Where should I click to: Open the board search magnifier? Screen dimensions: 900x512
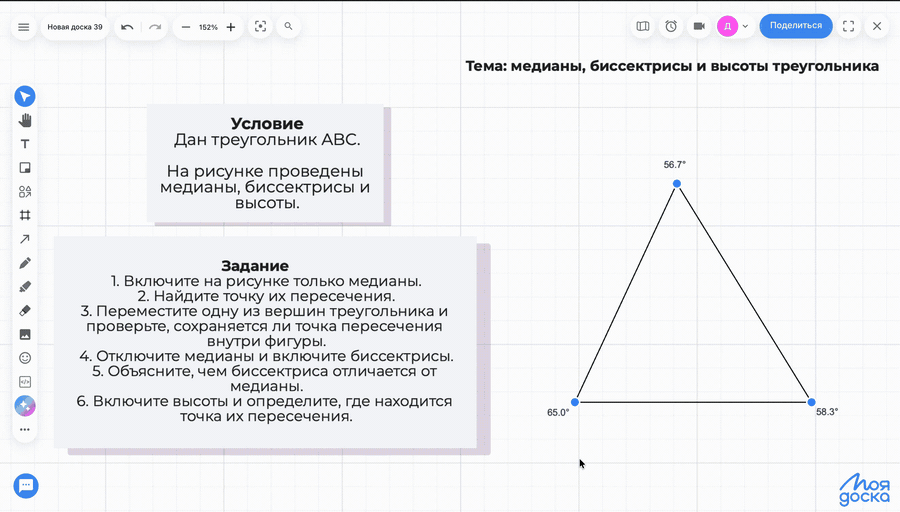tap(289, 26)
